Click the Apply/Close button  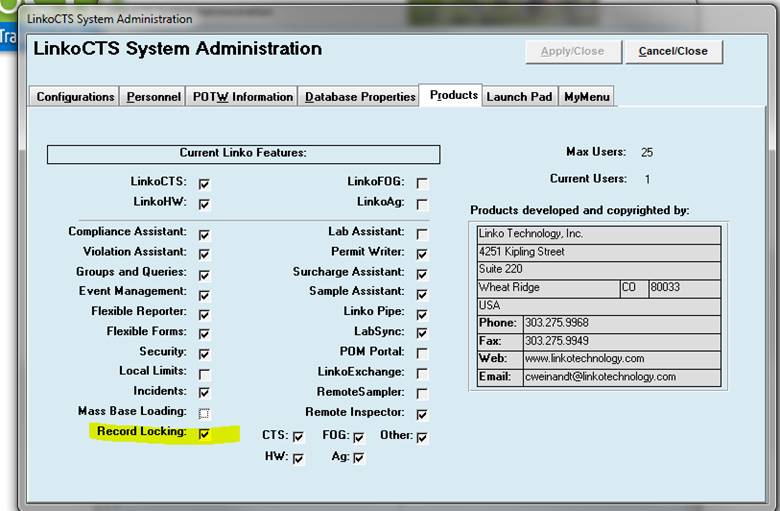[x=573, y=52]
